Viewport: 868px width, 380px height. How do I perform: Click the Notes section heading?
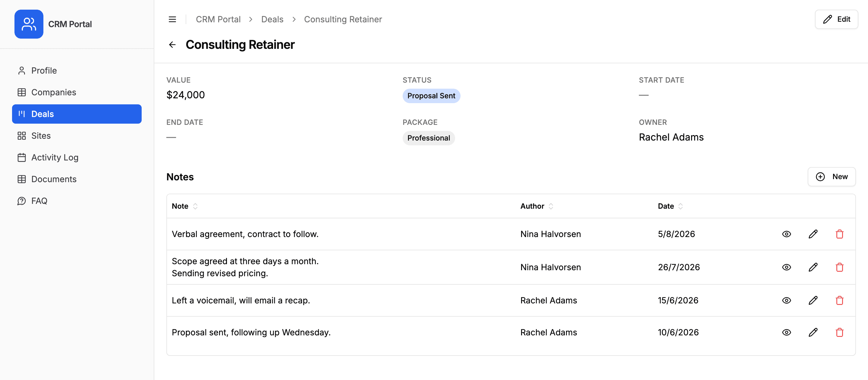click(x=180, y=177)
